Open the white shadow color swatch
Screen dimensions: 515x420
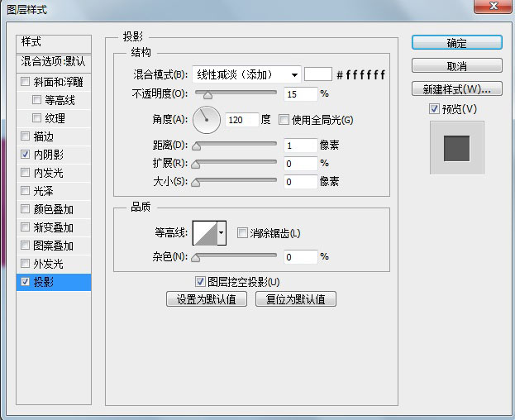click(x=318, y=74)
